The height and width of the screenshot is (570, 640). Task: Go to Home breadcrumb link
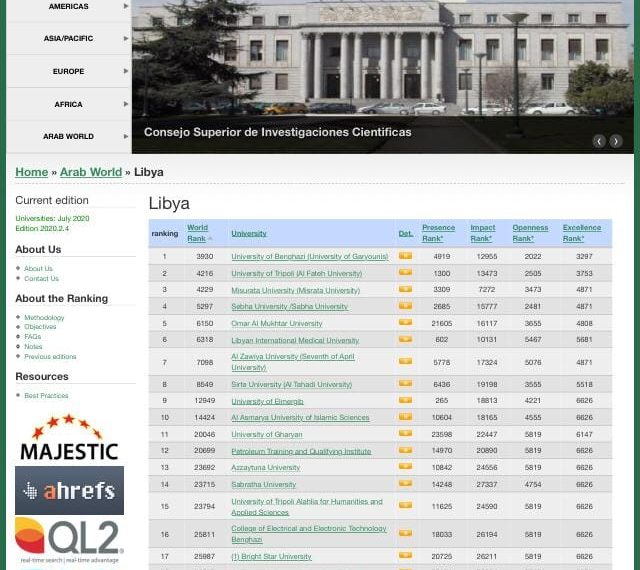[x=31, y=172]
